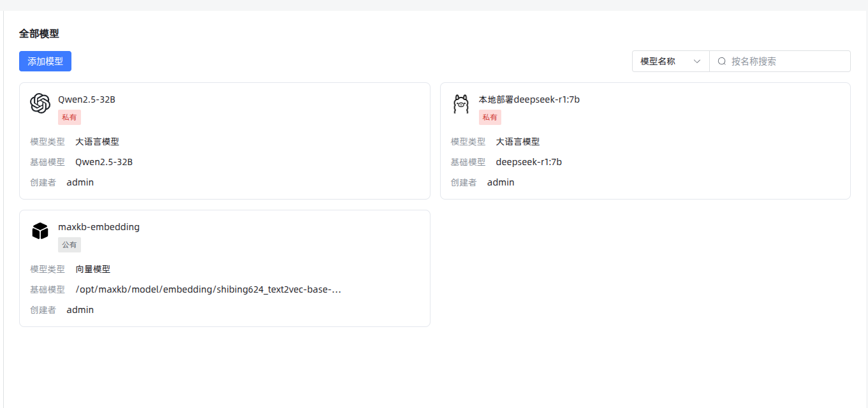The width and height of the screenshot is (868, 408).
Task: Click the 公有 tag on maxkb-embedding card
Action: tap(70, 245)
